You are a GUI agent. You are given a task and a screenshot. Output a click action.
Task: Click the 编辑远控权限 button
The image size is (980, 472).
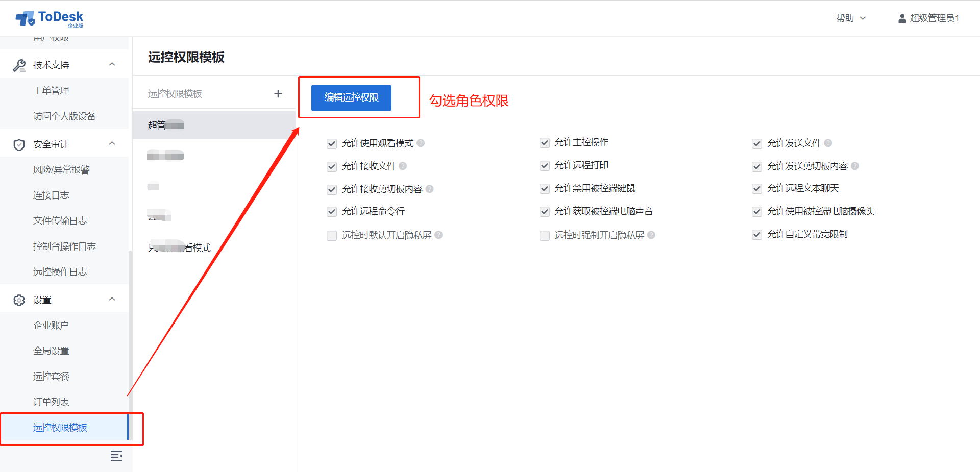tap(351, 97)
